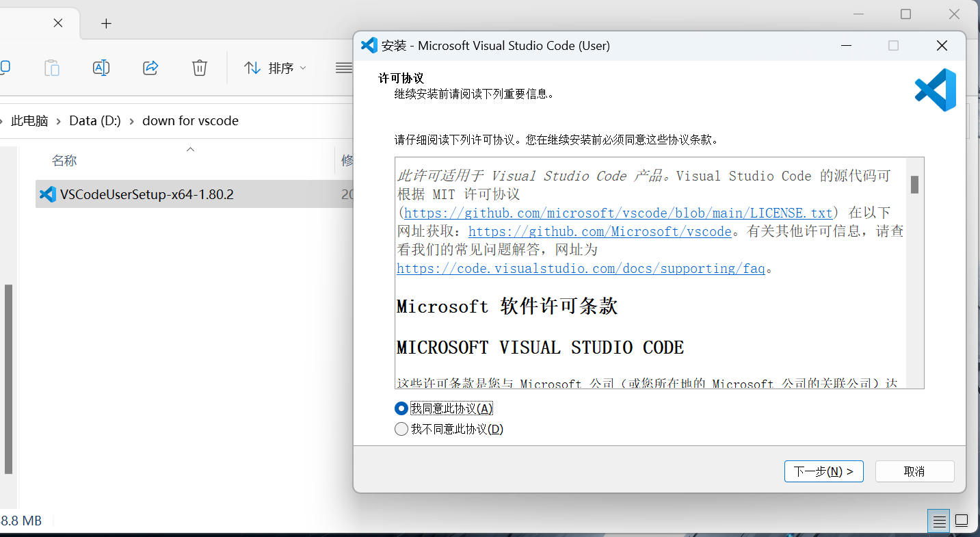Click the 取消 button in installer
This screenshot has height=537, width=980.
(914, 471)
